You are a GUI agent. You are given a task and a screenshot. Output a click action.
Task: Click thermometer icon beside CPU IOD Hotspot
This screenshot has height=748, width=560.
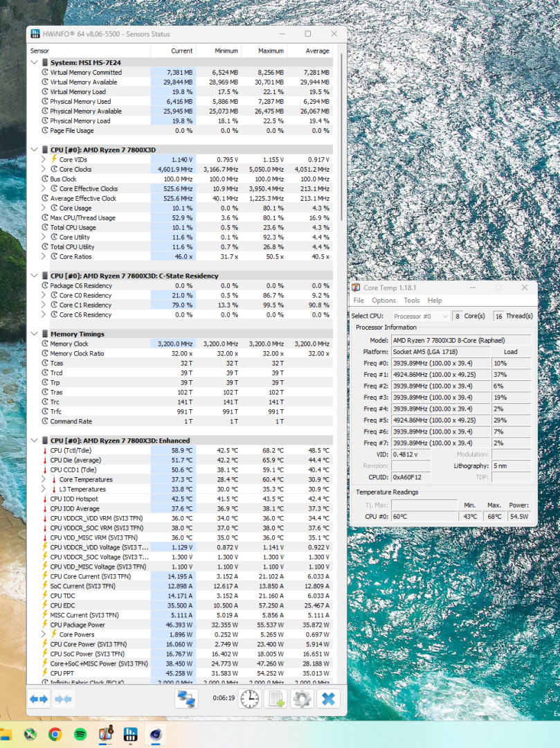45,499
